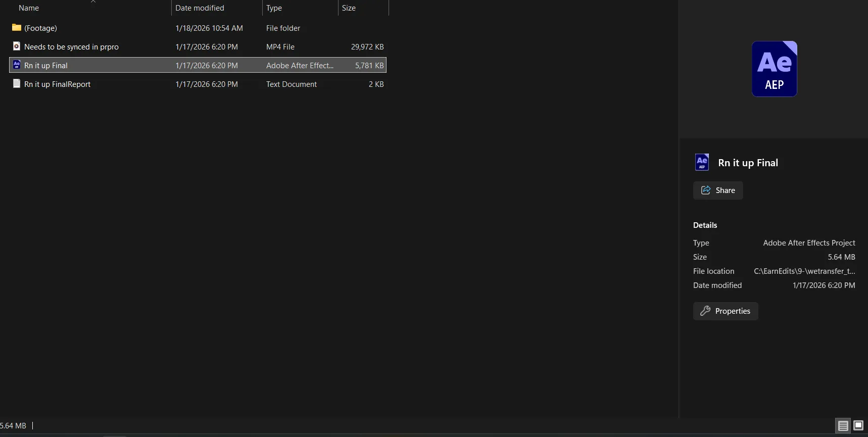
Task: Click the "Rn it up Final" name in the file list
Action: [x=46, y=66]
